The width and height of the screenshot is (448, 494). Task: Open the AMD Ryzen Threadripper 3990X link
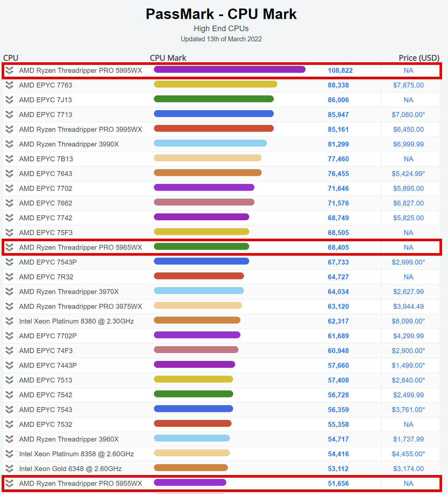point(69,144)
